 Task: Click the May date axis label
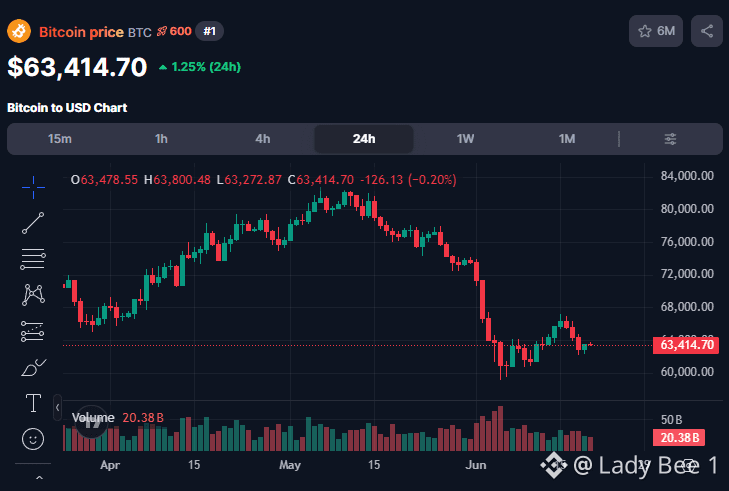[x=290, y=465]
